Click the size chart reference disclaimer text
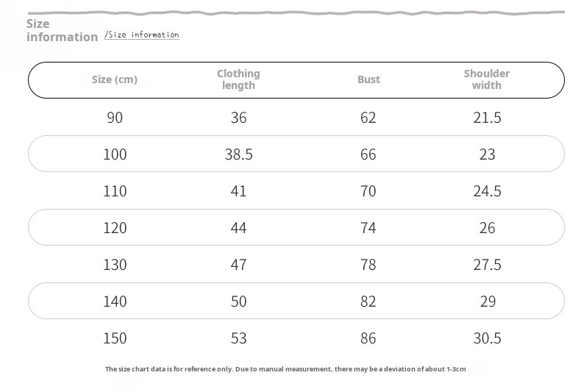Screen dimensions: 581x392 pos(285,369)
